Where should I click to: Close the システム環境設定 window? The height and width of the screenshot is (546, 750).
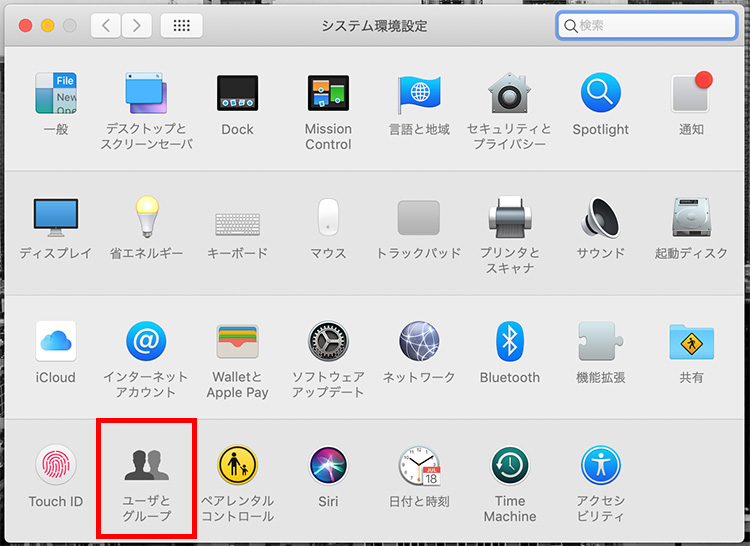coord(25,25)
